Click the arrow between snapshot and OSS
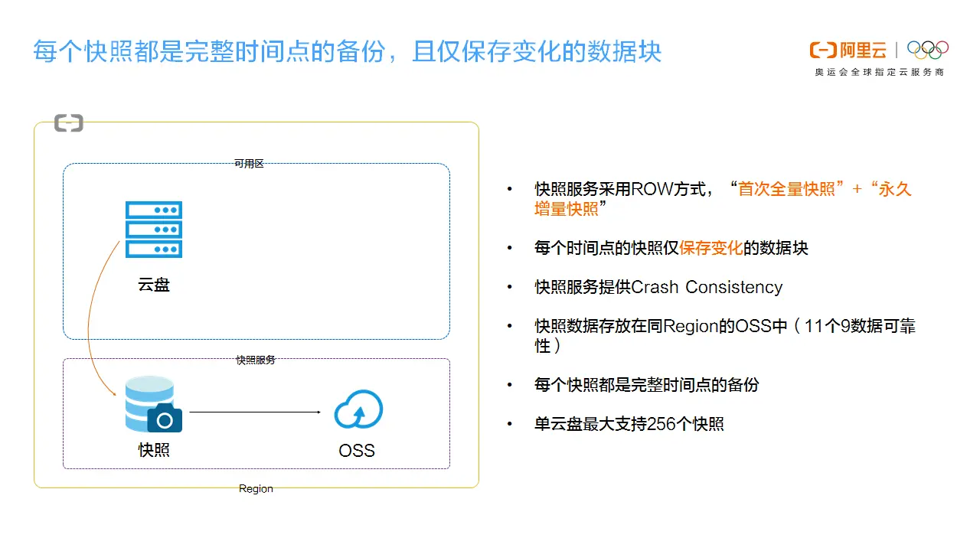This screenshot has height=551, width=980. coord(256,412)
